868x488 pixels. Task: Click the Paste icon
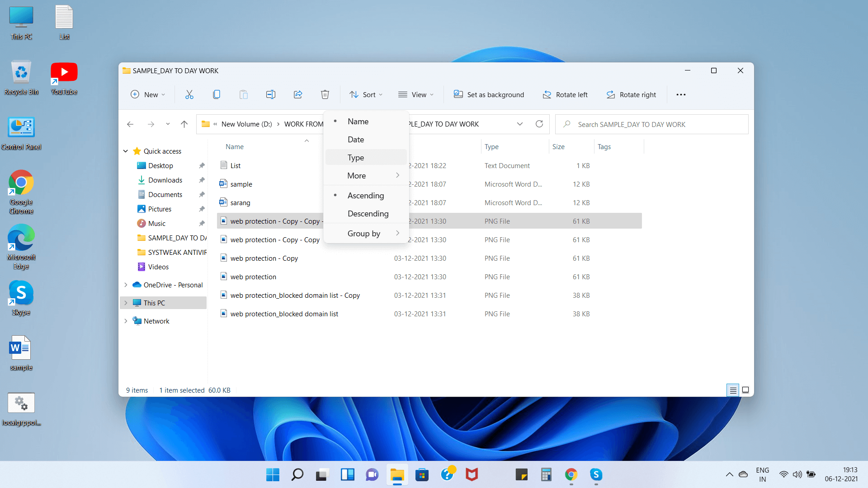(x=243, y=94)
